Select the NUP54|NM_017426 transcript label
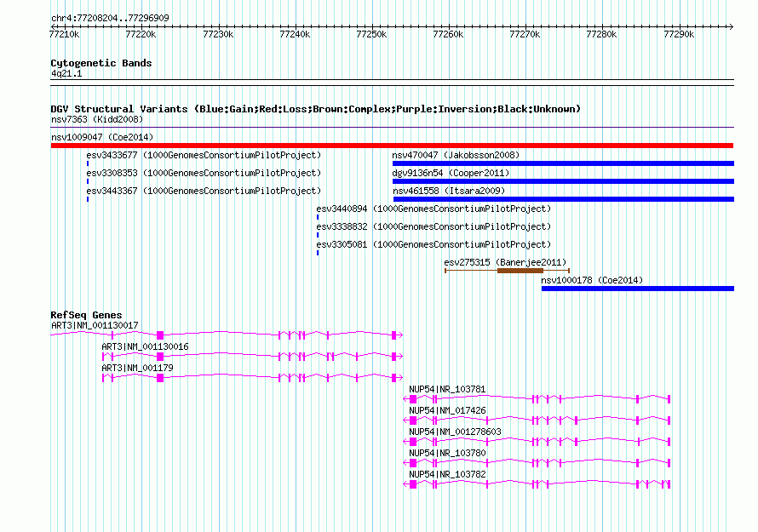This screenshot has width=758, height=532. 447,411
